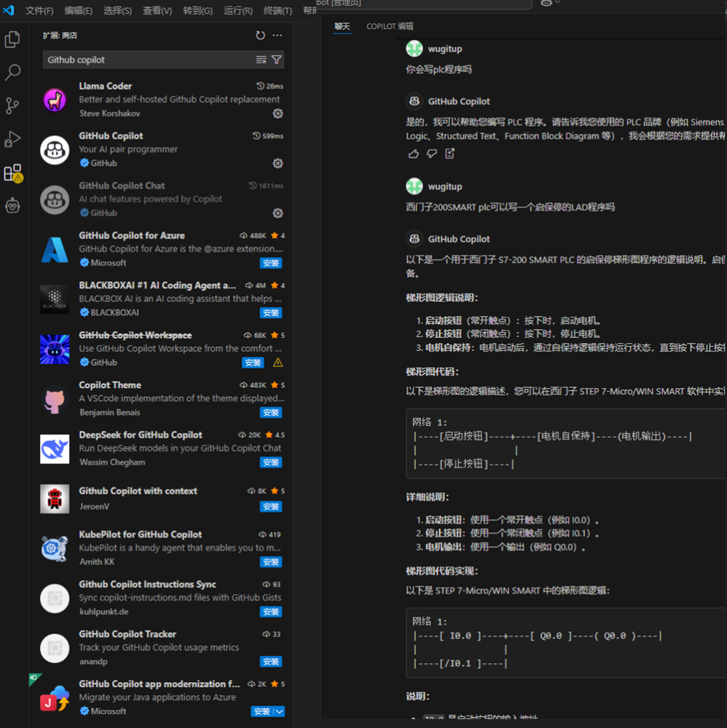Install DeepSeek for GitHub Copilot
Viewport: 727px width, 728px height.
click(271, 462)
